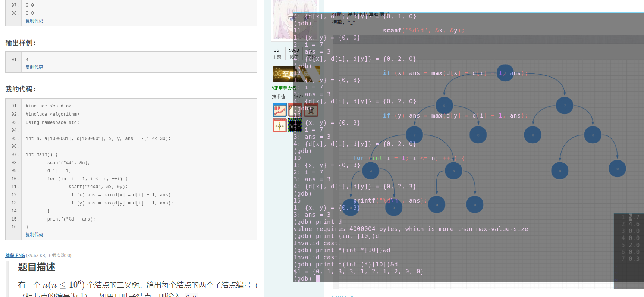Click the "技术值" label
The height and width of the screenshot is (297, 644).
(x=278, y=97)
